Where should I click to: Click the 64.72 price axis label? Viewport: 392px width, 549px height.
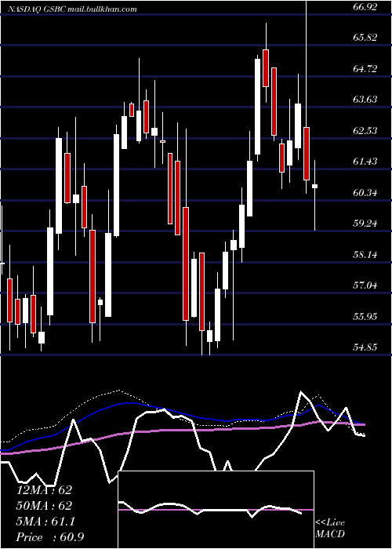click(x=365, y=69)
